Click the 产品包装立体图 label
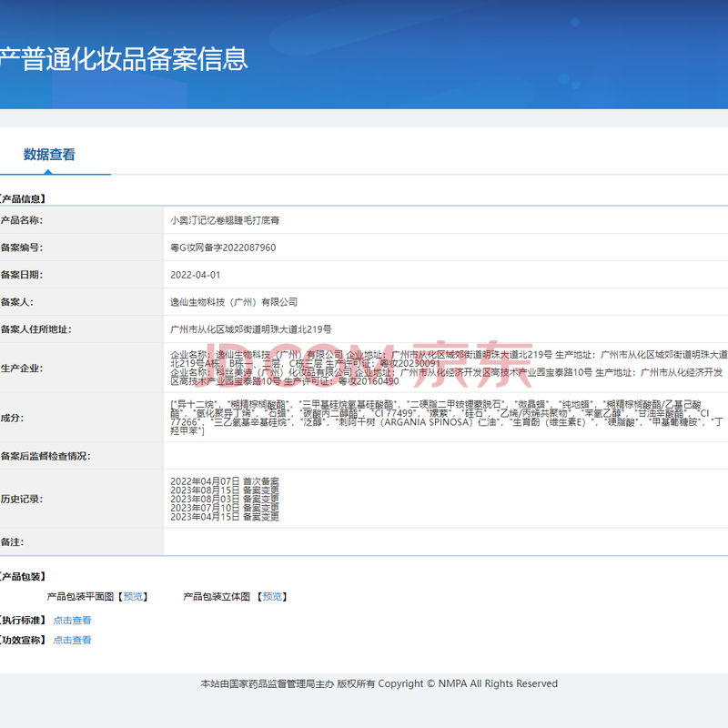728x728 pixels. (217, 597)
